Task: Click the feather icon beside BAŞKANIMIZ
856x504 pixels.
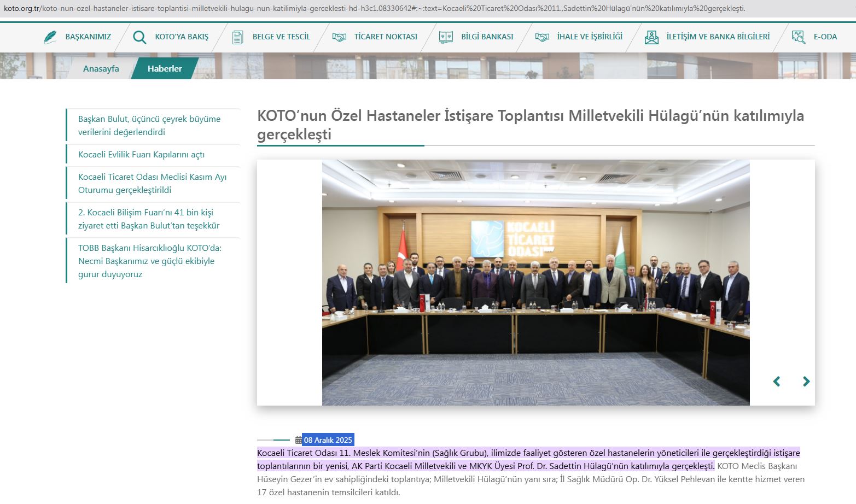Action: coord(50,37)
